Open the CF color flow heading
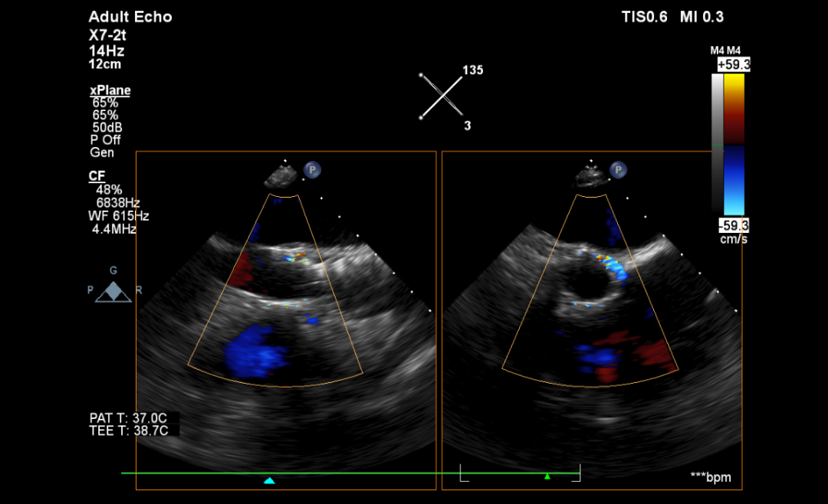 [x=97, y=176]
